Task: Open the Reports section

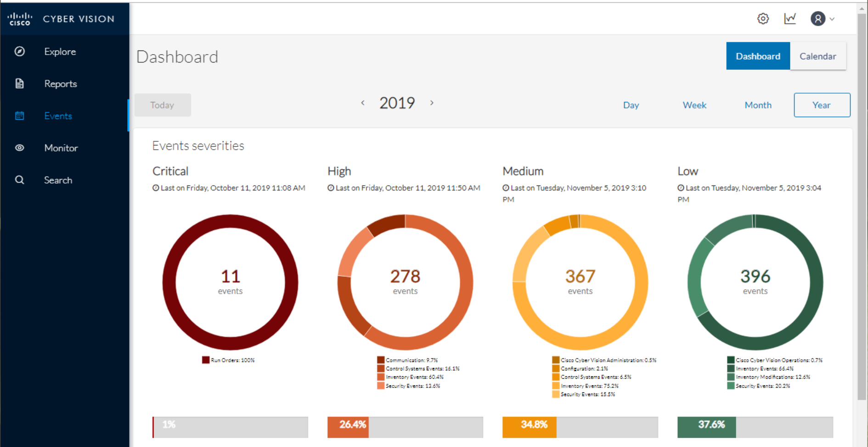Action: [61, 84]
